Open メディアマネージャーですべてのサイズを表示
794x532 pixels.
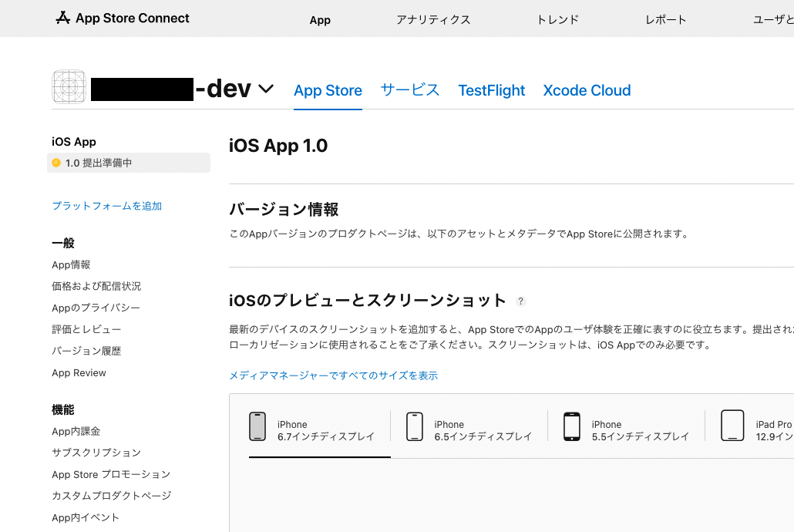333,375
